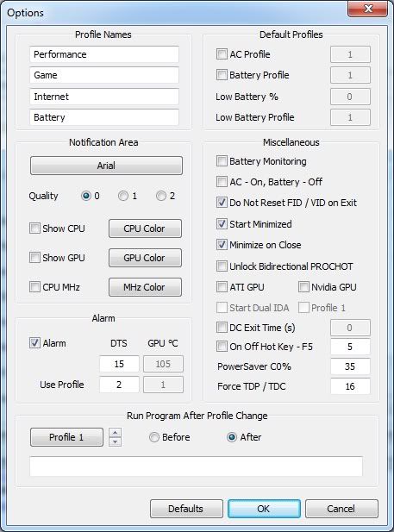Screen dimensions: 394x532
Task: Close the Options dialog with the X button
Action: [x=368, y=9]
